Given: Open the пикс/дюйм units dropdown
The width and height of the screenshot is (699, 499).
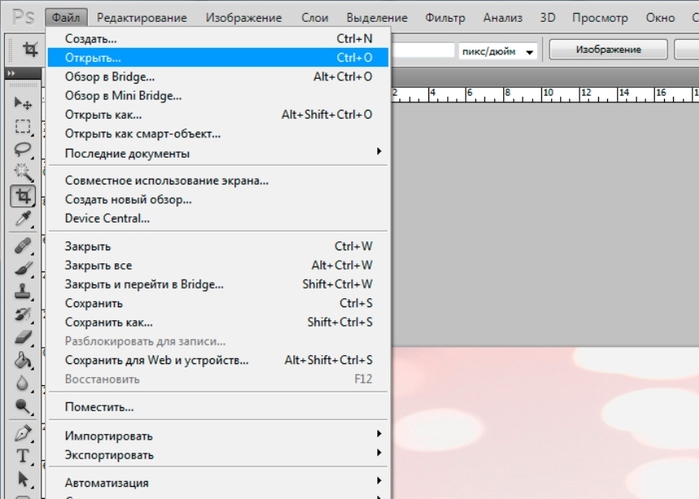Looking at the screenshot, I should (499, 51).
